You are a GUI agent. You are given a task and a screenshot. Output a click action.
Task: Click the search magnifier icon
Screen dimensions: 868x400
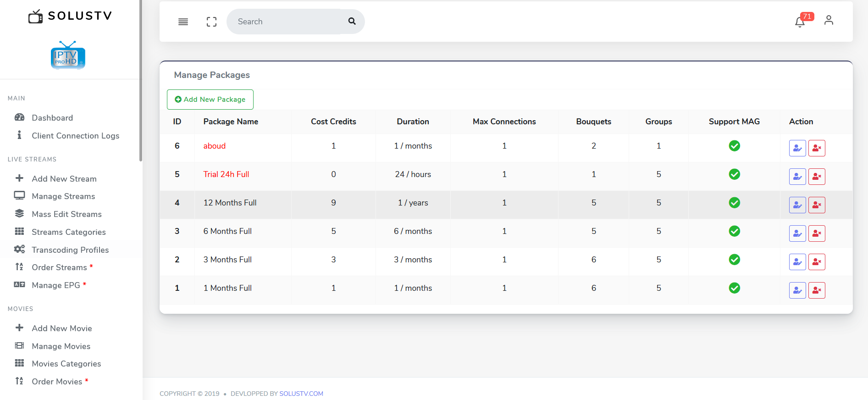coord(352,21)
